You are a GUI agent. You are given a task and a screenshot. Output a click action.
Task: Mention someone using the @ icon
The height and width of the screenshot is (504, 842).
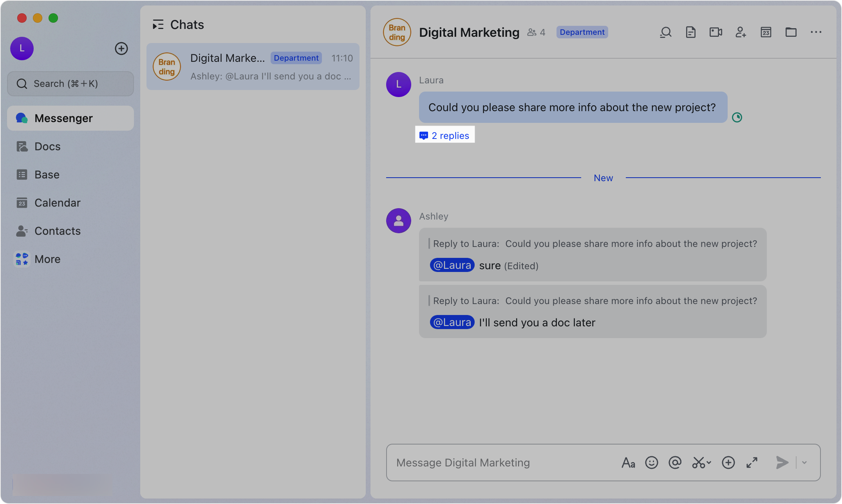pos(674,462)
